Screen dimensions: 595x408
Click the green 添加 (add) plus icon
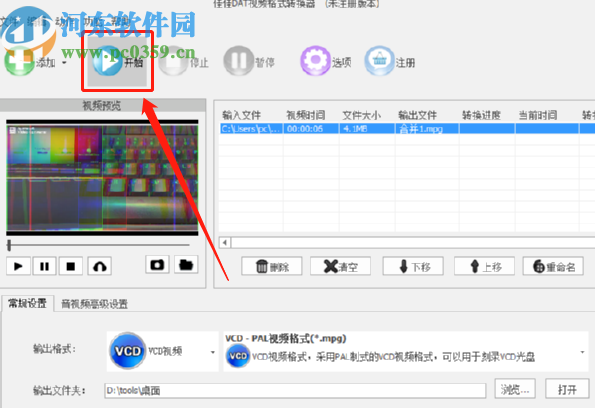pyautogui.click(x=18, y=61)
